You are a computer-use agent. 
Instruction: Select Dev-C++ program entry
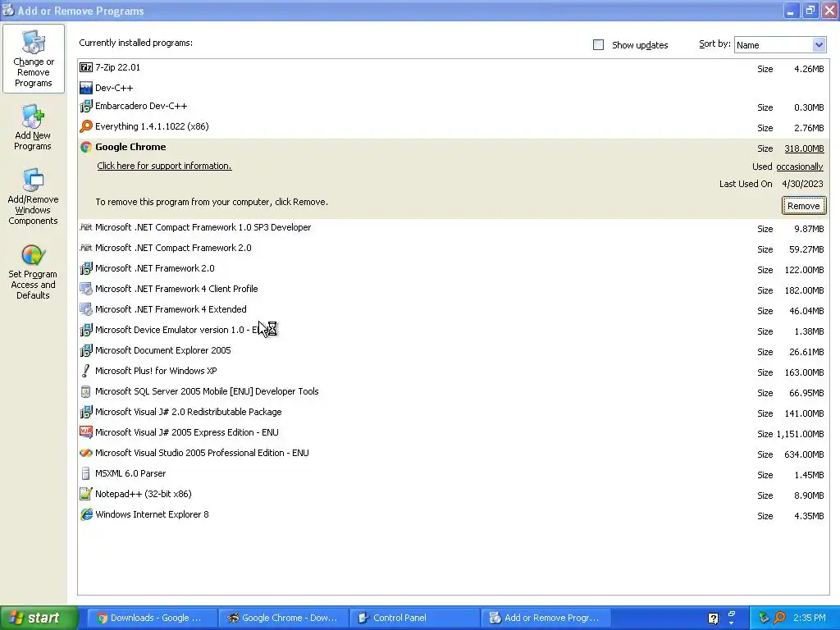(453, 88)
